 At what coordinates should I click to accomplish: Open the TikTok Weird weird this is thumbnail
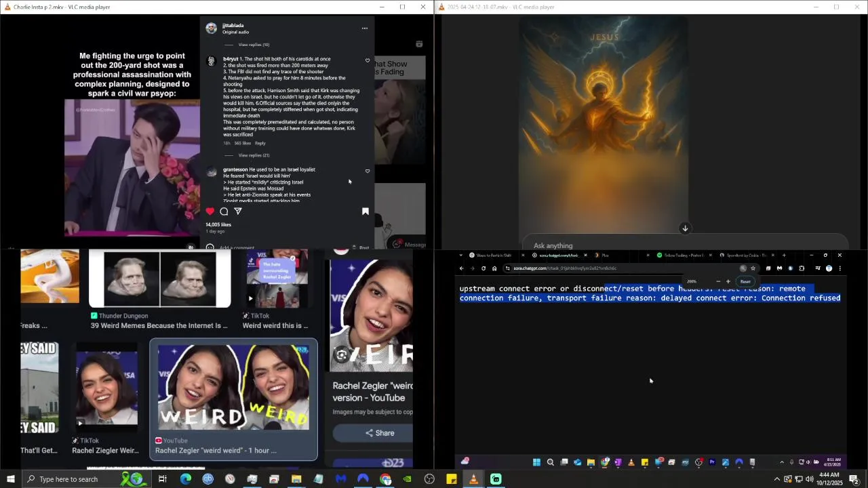[x=277, y=279]
